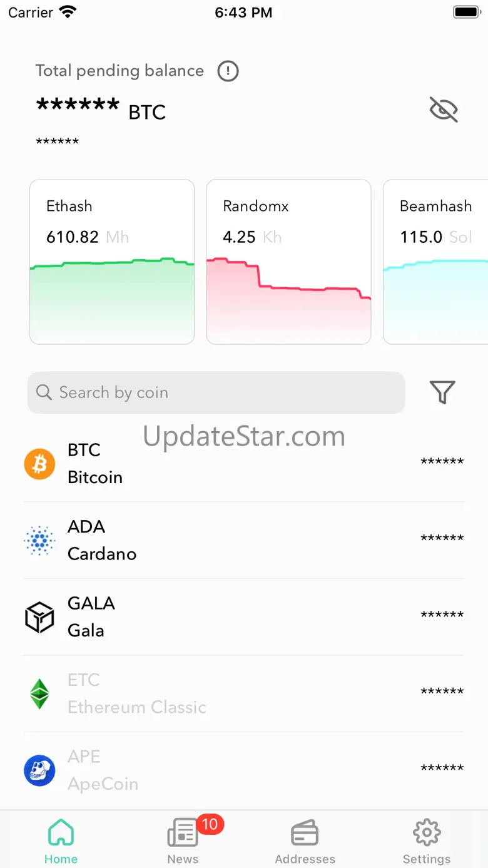Image resolution: width=488 pixels, height=868 pixels.
Task: Focus the Search by coin field
Action: point(216,392)
